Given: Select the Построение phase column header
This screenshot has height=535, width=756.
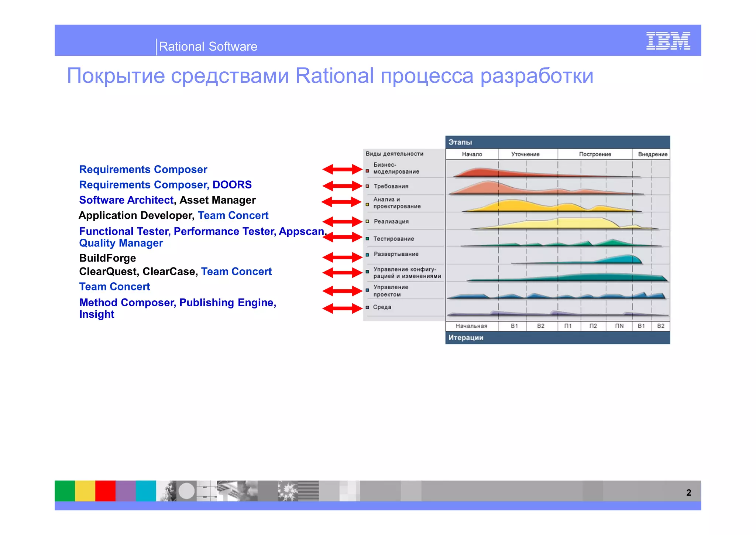Looking at the screenshot, I should click(595, 154).
